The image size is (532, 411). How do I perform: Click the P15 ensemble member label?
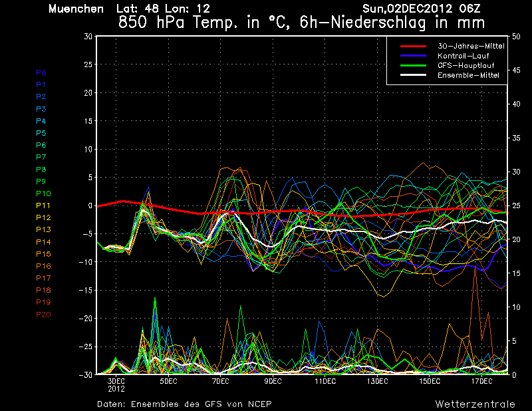click(43, 254)
